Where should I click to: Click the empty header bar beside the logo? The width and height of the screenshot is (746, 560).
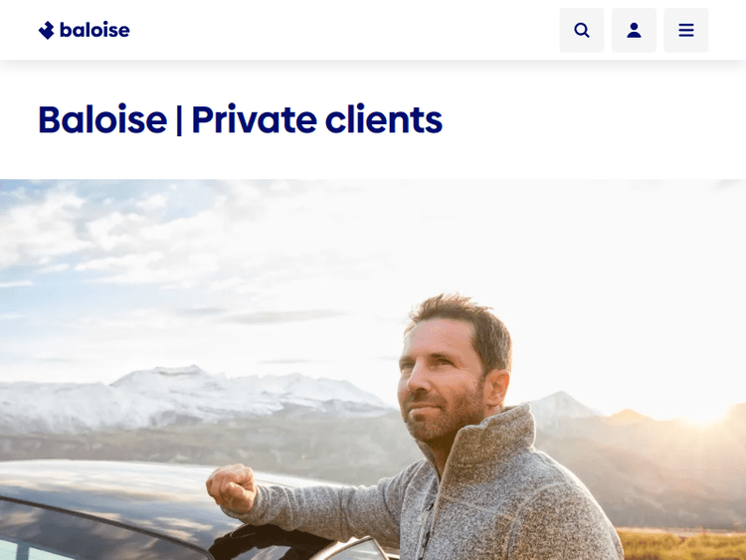pyautogui.click(x=342, y=30)
